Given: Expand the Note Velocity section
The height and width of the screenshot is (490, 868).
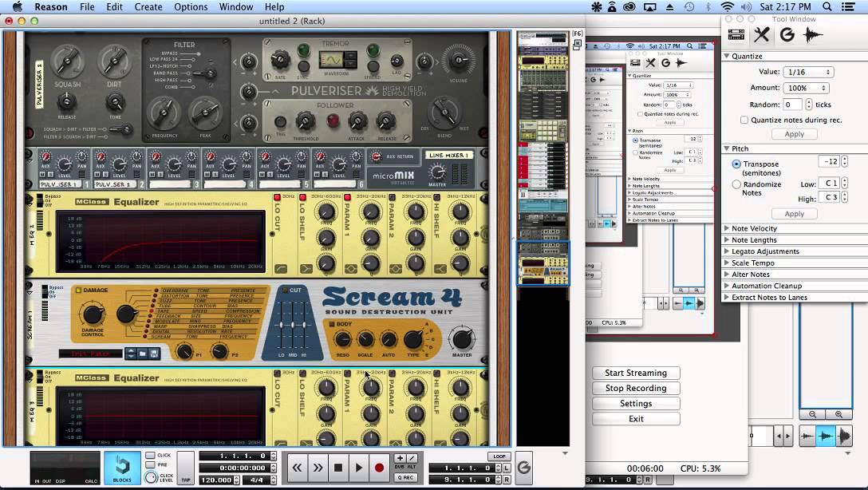Looking at the screenshot, I should point(727,228).
